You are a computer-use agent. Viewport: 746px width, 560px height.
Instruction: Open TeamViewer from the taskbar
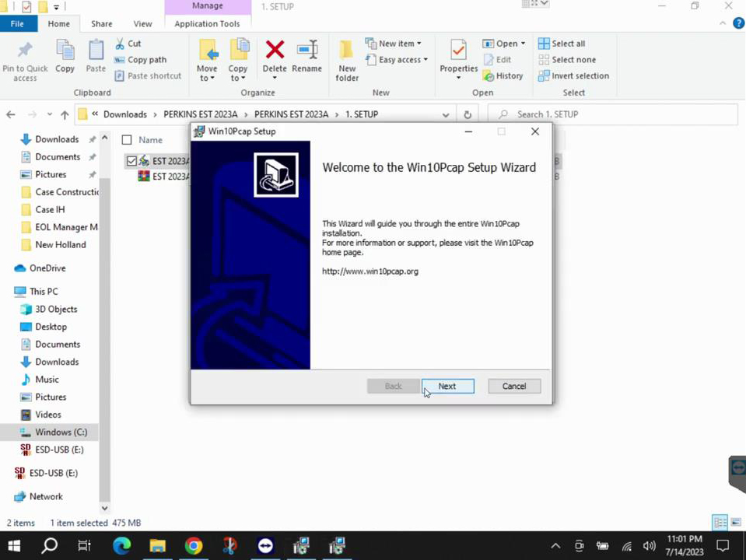click(x=265, y=546)
